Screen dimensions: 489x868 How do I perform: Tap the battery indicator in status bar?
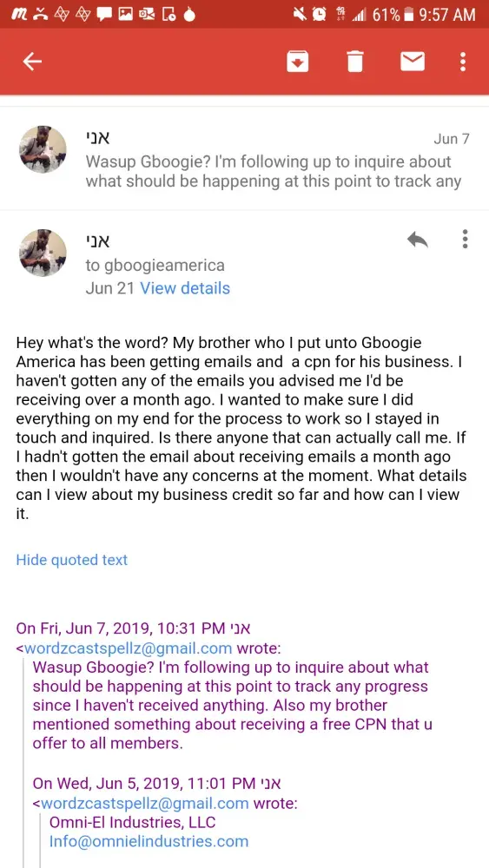click(409, 15)
